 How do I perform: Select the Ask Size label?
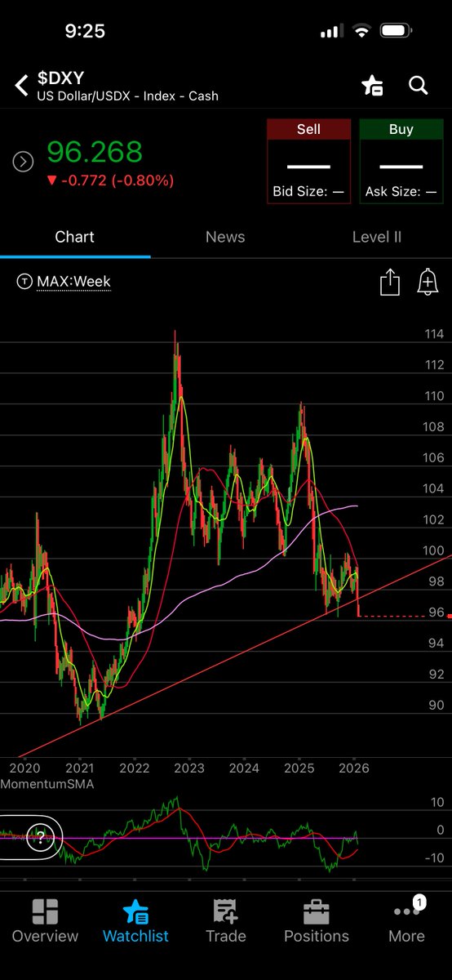click(x=401, y=192)
